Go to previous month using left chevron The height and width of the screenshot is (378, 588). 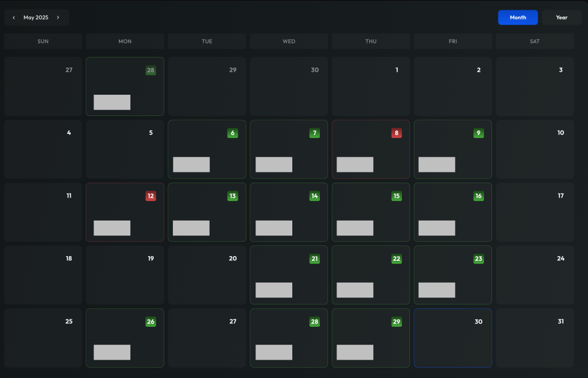(x=14, y=18)
